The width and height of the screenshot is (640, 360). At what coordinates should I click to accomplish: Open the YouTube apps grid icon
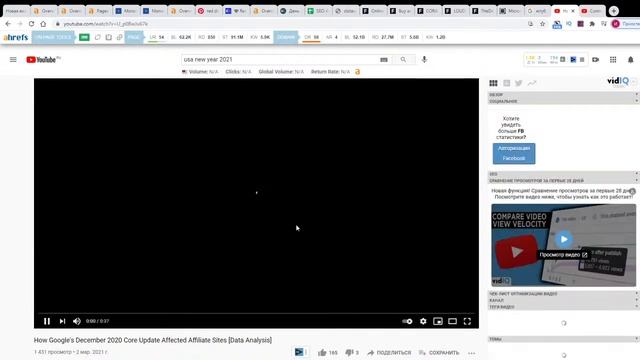click(613, 60)
